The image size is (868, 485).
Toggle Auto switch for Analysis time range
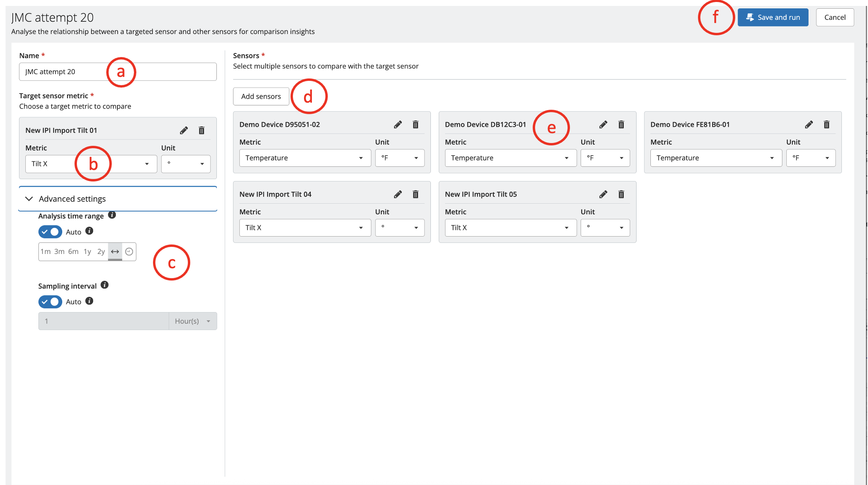coord(50,232)
